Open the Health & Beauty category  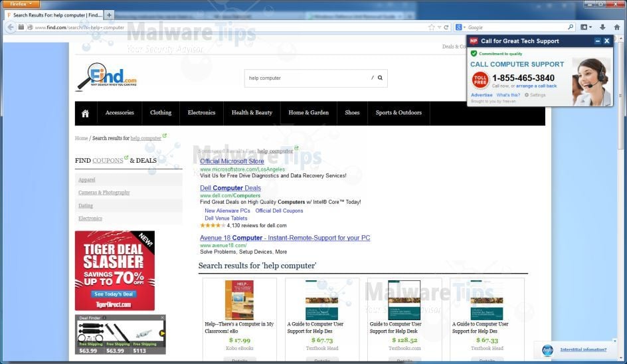[252, 113]
